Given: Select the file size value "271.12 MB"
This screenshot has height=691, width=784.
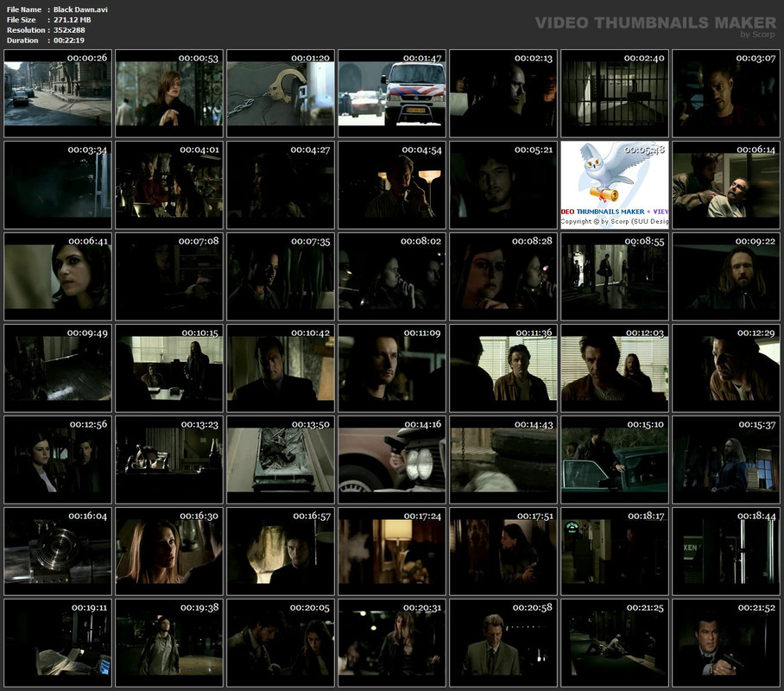Looking at the screenshot, I should [72, 20].
